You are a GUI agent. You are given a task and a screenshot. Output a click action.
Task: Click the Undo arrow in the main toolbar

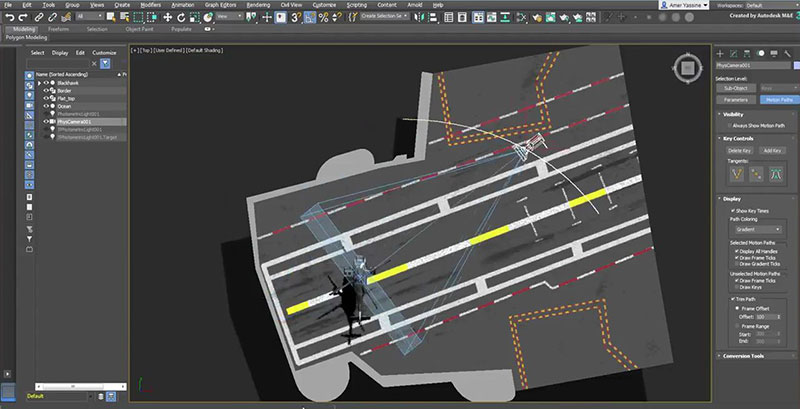pyautogui.click(x=9, y=17)
